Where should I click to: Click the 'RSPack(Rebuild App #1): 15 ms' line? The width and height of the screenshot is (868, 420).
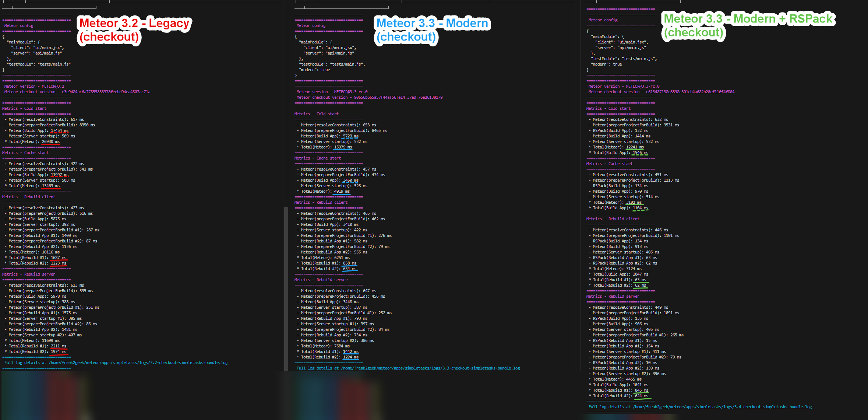click(623, 340)
